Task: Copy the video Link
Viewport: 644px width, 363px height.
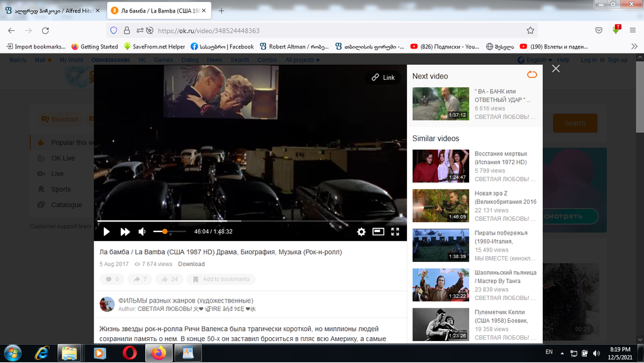Action: click(383, 77)
